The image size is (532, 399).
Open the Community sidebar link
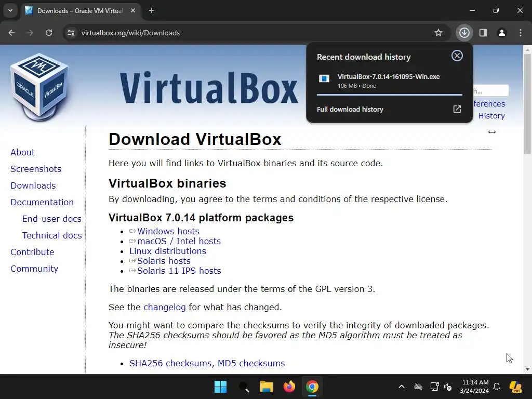click(x=34, y=269)
